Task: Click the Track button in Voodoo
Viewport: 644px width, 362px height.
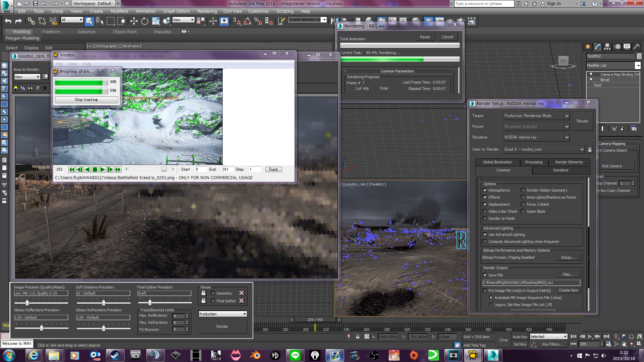Action: (273, 169)
